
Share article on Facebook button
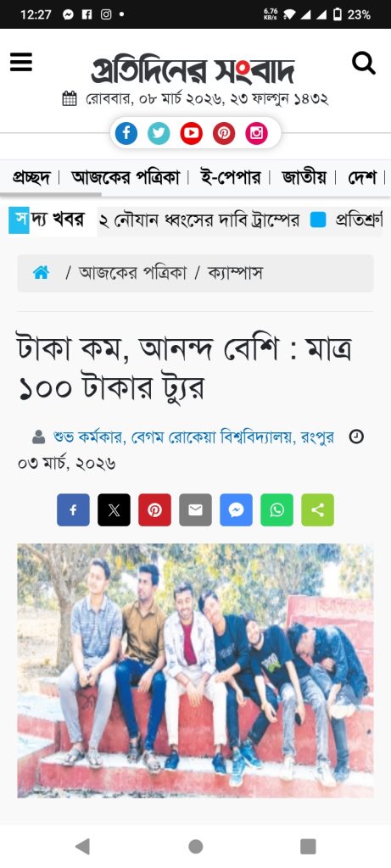pyautogui.click(x=73, y=509)
